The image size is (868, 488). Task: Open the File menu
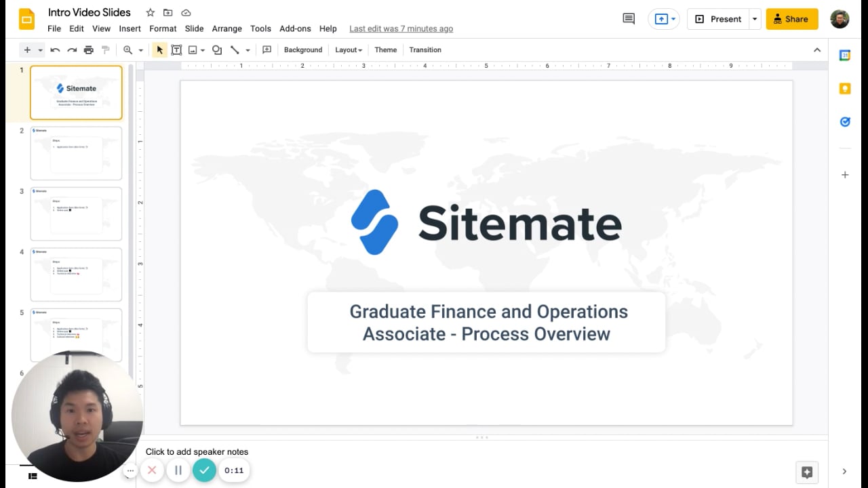(x=54, y=28)
